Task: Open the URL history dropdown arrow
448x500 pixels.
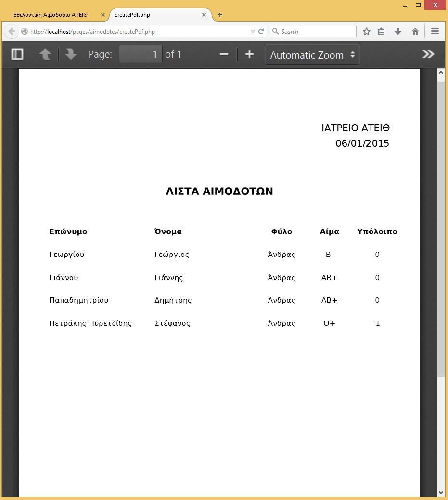Action: point(253,31)
